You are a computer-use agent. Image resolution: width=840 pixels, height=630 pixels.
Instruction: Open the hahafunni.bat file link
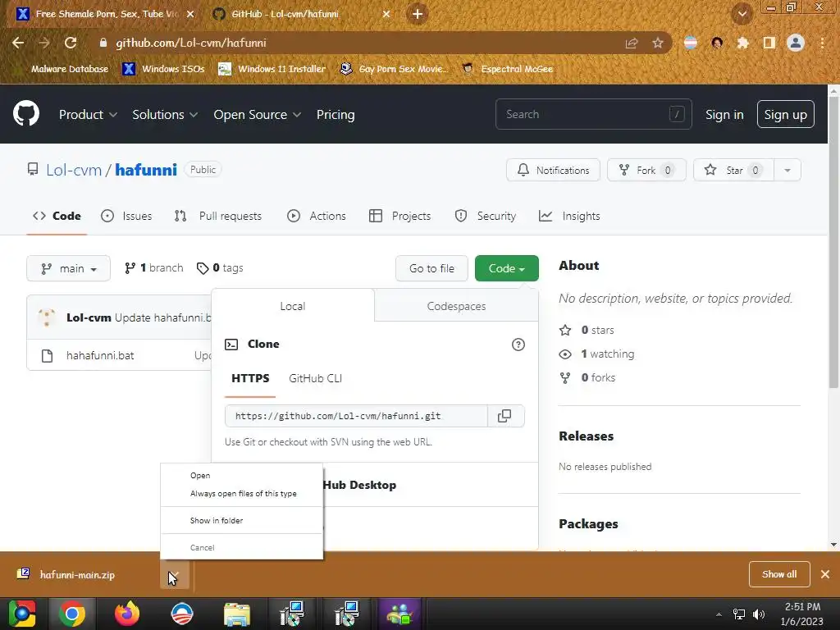pos(100,356)
